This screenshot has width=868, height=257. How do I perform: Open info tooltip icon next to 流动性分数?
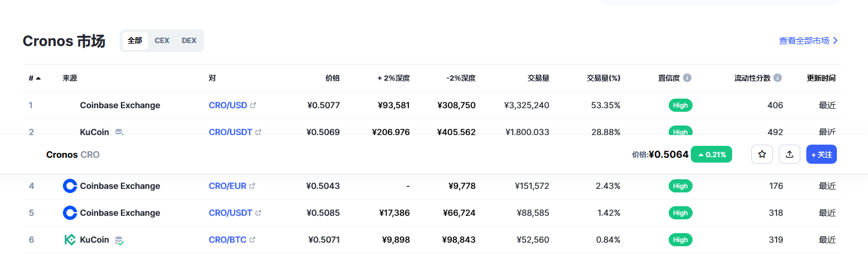click(x=778, y=78)
